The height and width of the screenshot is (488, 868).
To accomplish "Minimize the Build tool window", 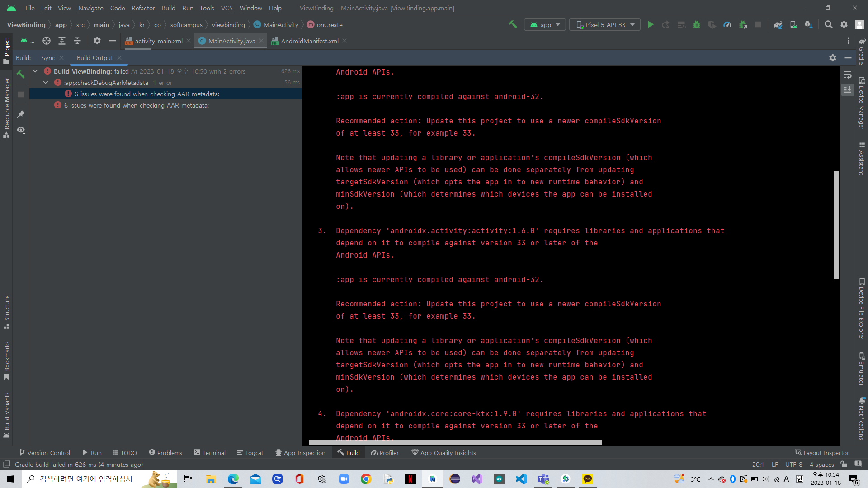I will tap(848, 58).
